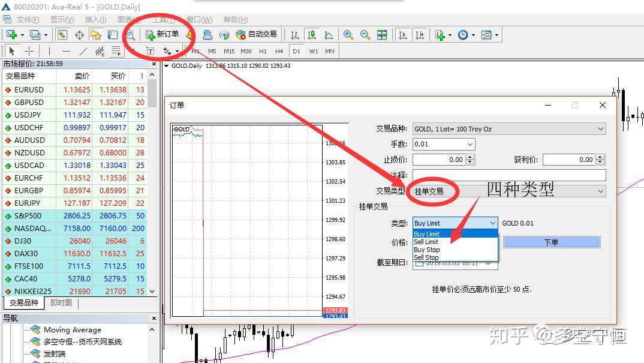Image resolution: width=644 pixels, height=363 pixels.
Task: Open the 交易类型 order type dropdown
Action: [509, 191]
